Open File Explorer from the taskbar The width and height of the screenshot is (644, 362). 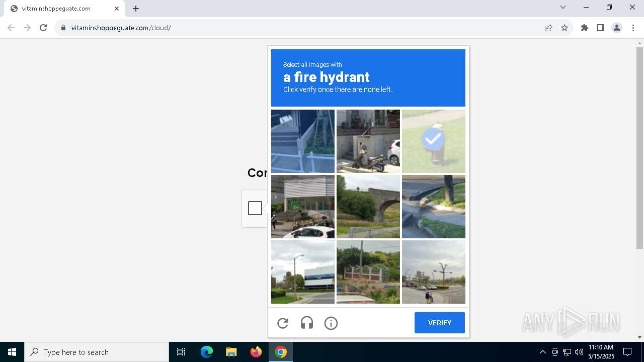point(231,352)
